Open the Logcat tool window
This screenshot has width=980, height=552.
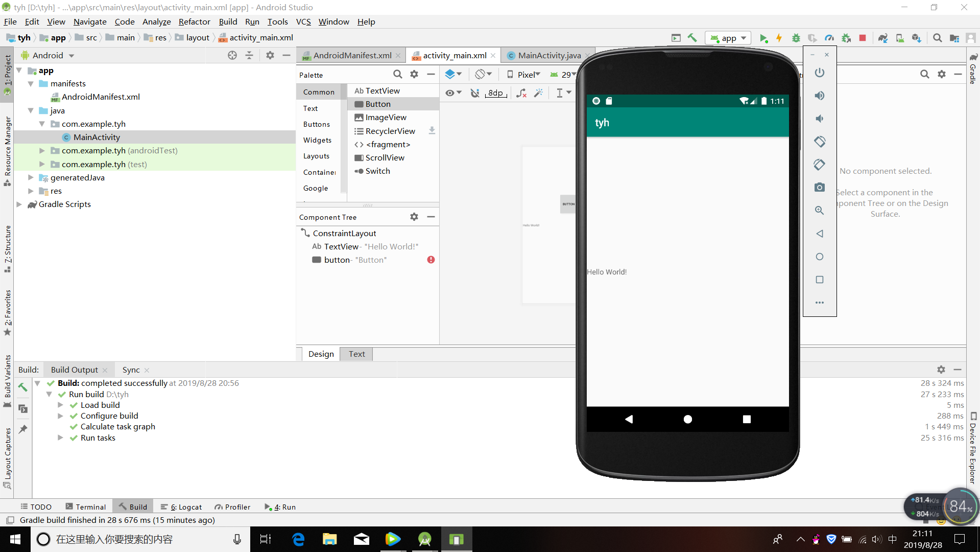click(181, 507)
